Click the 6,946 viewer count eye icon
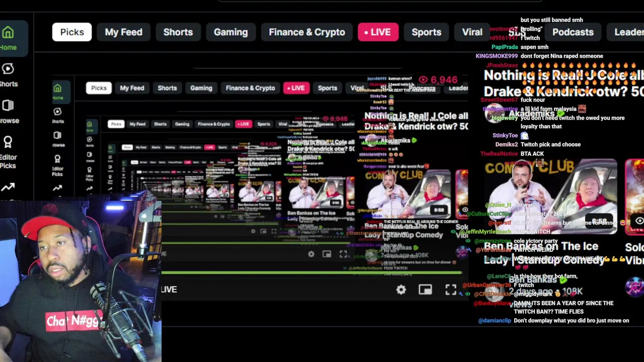The height and width of the screenshot is (362, 644). click(424, 80)
